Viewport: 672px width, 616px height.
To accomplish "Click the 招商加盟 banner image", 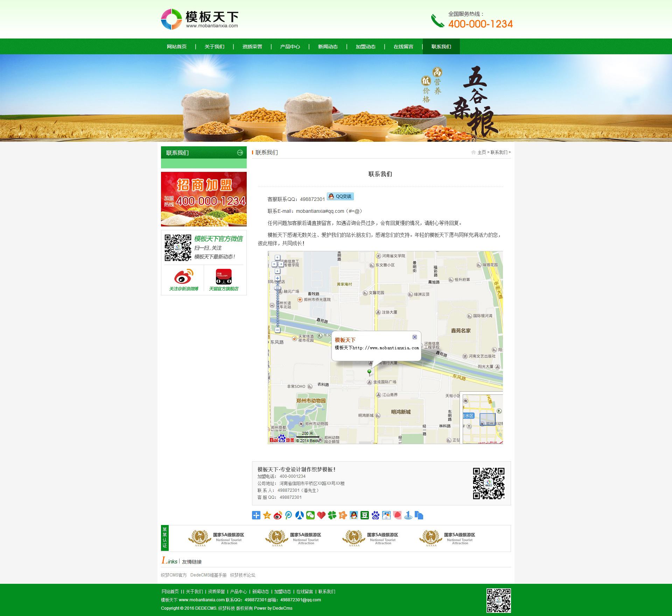I will pos(204,199).
